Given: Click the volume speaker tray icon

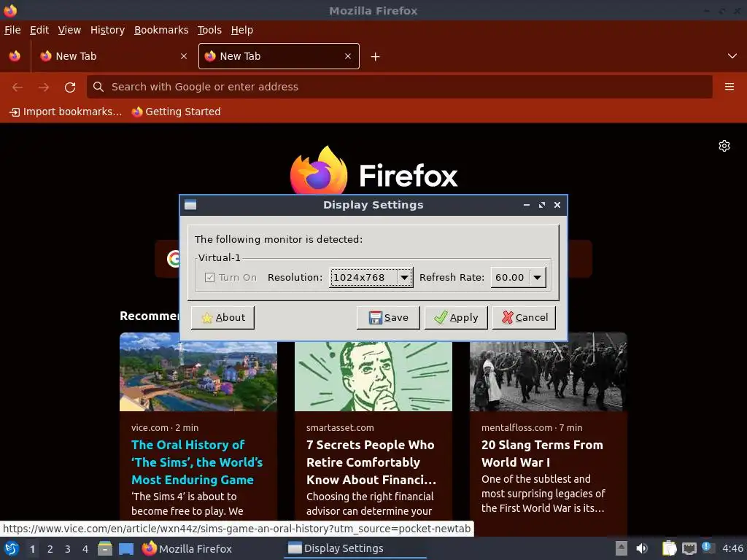Looking at the screenshot, I should pyautogui.click(x=642, y=548).
